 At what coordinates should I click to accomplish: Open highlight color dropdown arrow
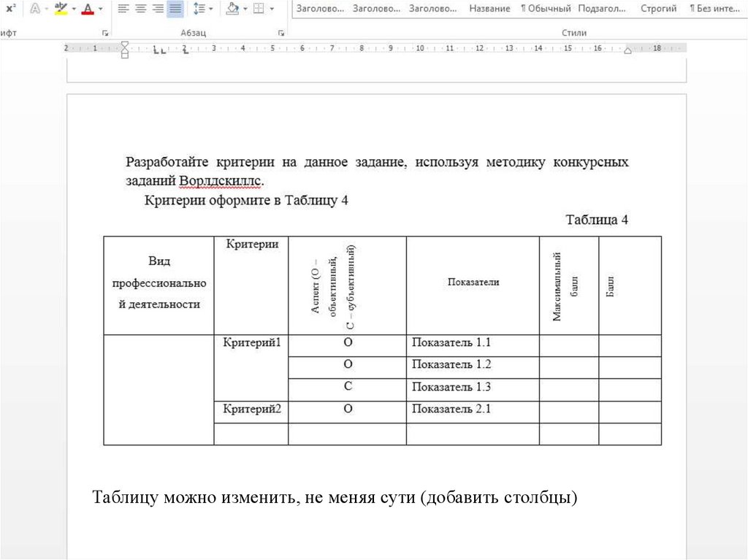(x=74, y=9)
